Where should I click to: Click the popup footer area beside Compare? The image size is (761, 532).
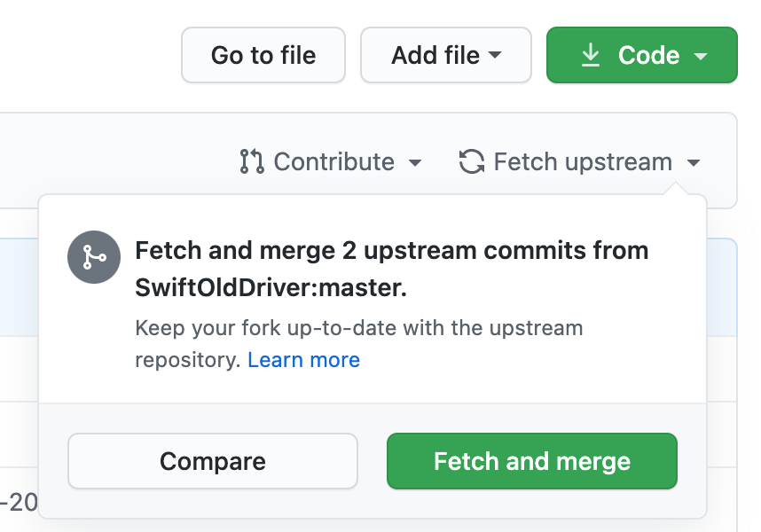click(373, 461)
